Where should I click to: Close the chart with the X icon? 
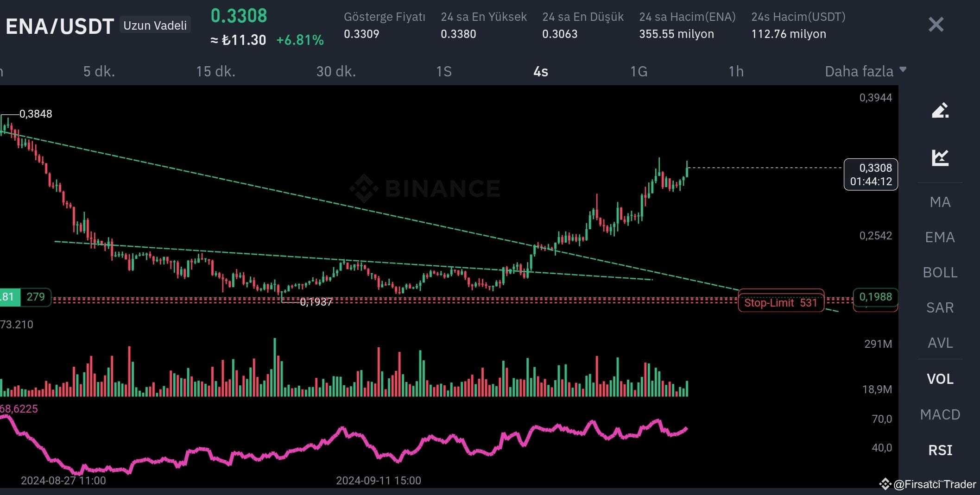coord(936,25)
